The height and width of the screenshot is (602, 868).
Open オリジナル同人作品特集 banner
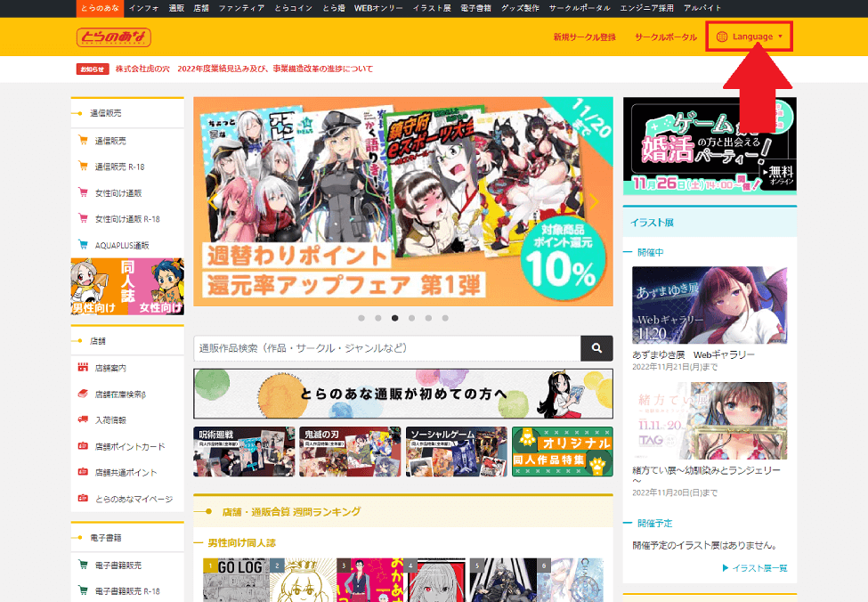tap(563, 451)
